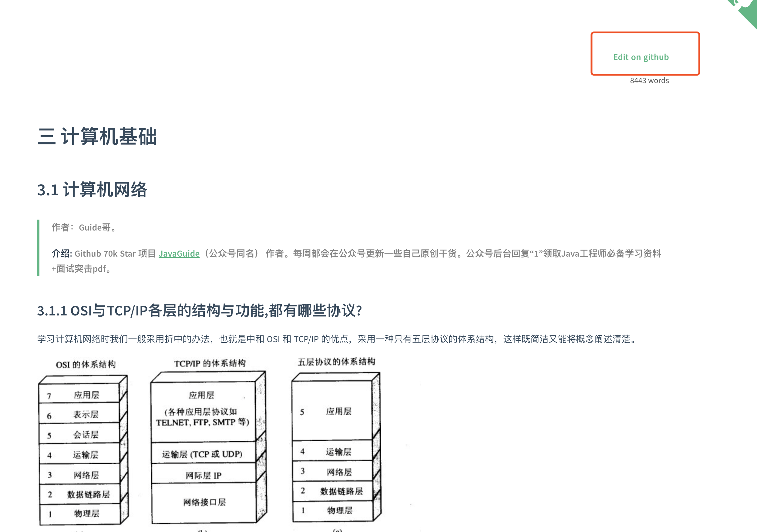The image size is (757, 532).
Task: Click the bold '介绍:' label in blockquote
Action: [62, 253]
